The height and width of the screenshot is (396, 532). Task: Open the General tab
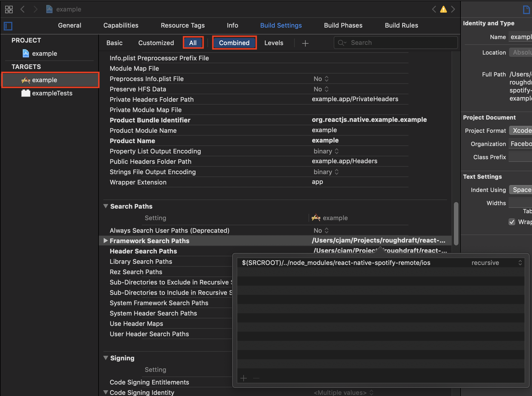pos(70,25)
